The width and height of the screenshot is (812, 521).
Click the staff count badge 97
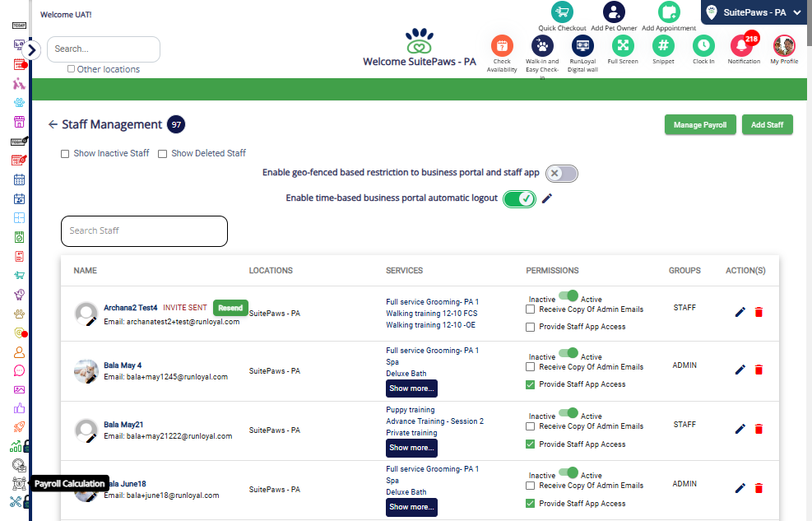(x=176, y=124)
